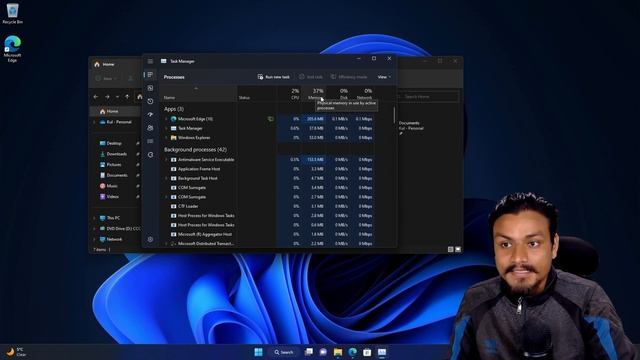640x360 pixels.
Task: Expand This PC in File Explorer tree
Action: [x=94, y=218]
